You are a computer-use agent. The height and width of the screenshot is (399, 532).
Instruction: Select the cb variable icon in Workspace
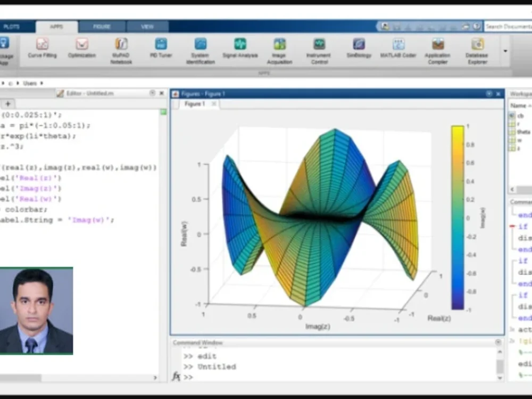click(512, 115)
